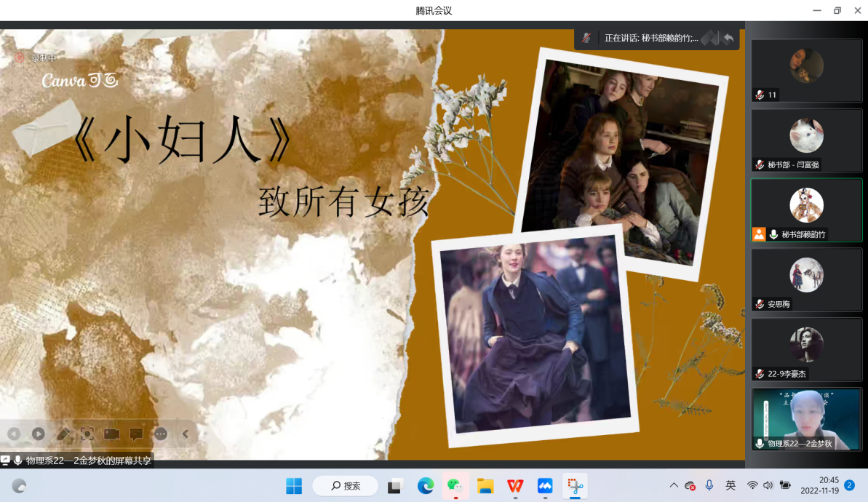This screenshot has height=502, width=868.
Task: Select participant tile named 11
Action: 806,70
